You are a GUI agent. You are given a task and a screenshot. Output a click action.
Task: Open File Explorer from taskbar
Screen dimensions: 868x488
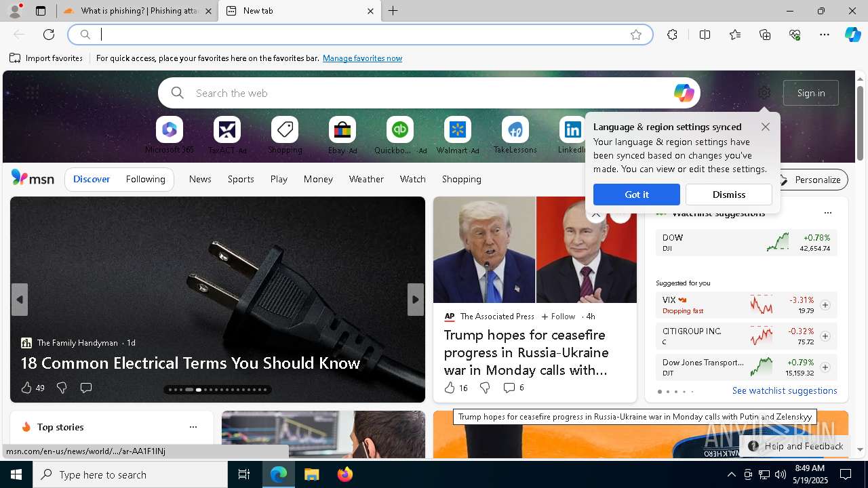[311, 474]
